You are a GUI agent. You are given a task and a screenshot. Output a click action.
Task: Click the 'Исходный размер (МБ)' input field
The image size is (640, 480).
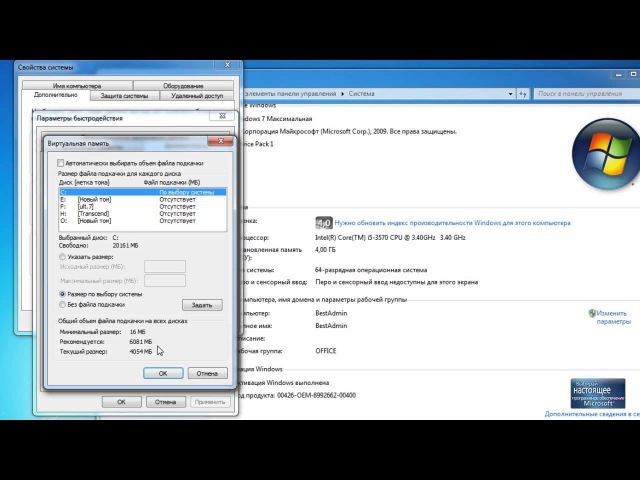pos(165,267)
